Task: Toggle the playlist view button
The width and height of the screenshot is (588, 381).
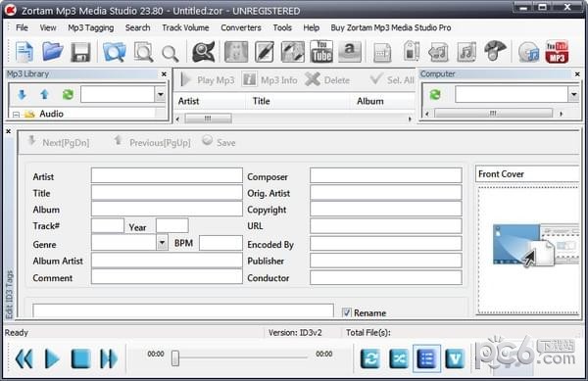Action: pos(426,358)
